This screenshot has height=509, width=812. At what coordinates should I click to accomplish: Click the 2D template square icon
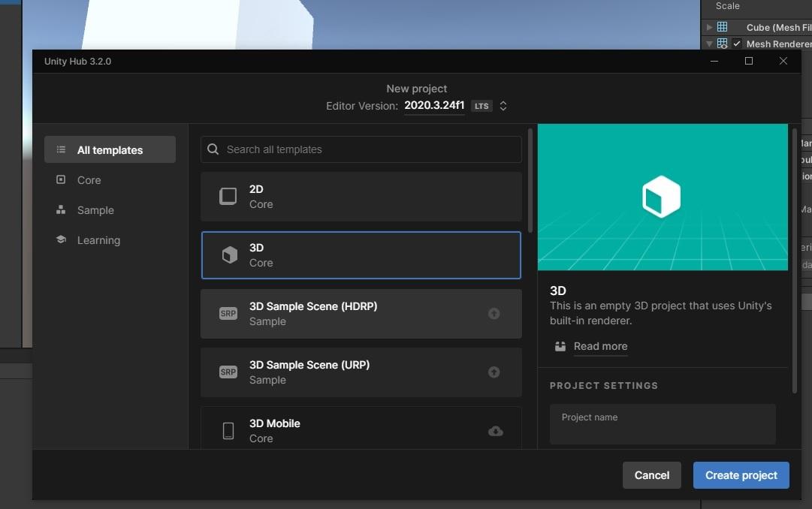pyautogui.click(x=228, y=196)
